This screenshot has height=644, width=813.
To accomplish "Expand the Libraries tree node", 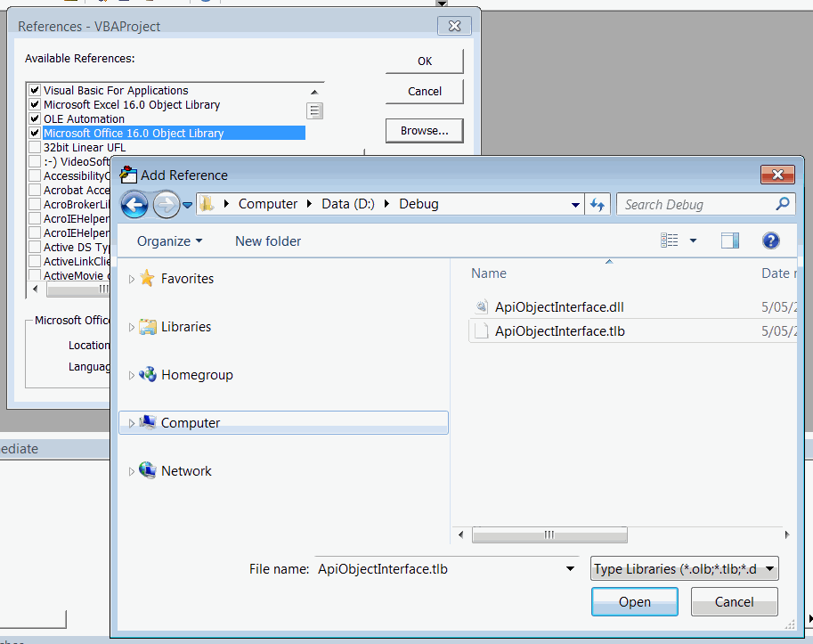I will [x=131, y=327].
